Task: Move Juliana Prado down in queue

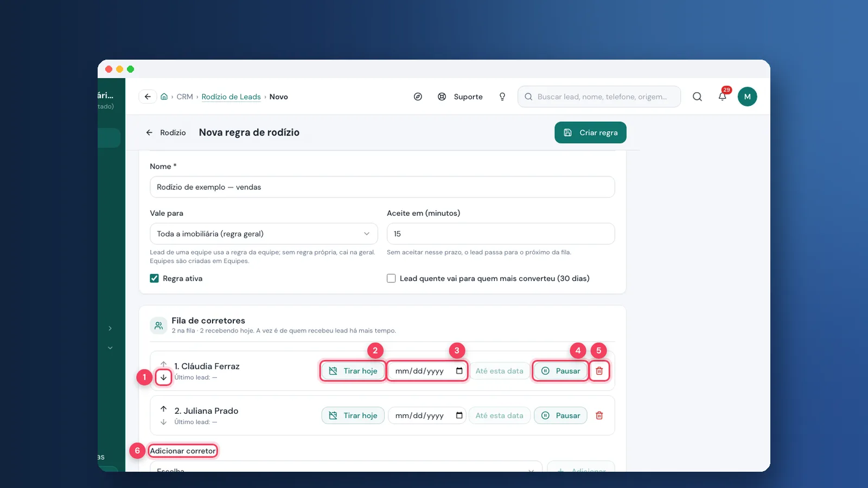Action: pyautogui.click(x=163, y=422)
